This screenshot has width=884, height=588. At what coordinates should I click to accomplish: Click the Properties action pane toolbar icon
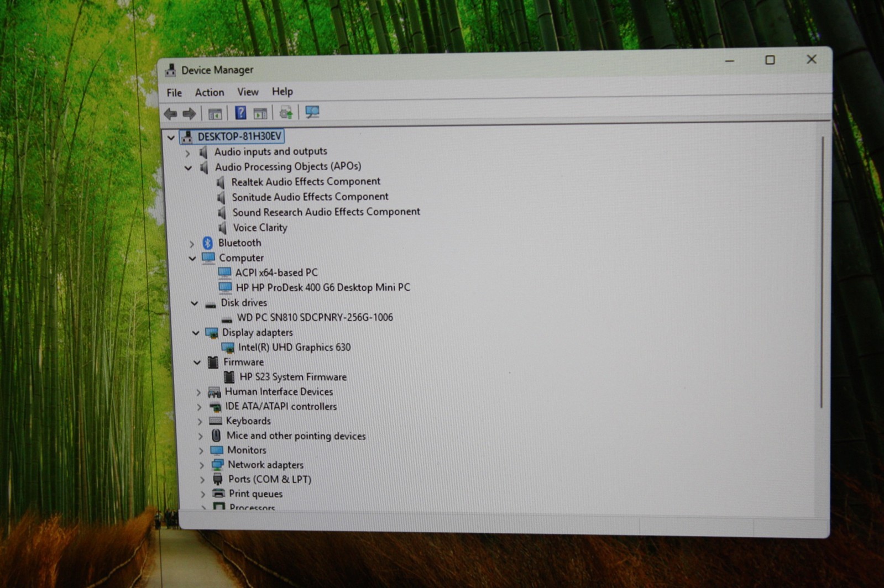click(260, 113)
